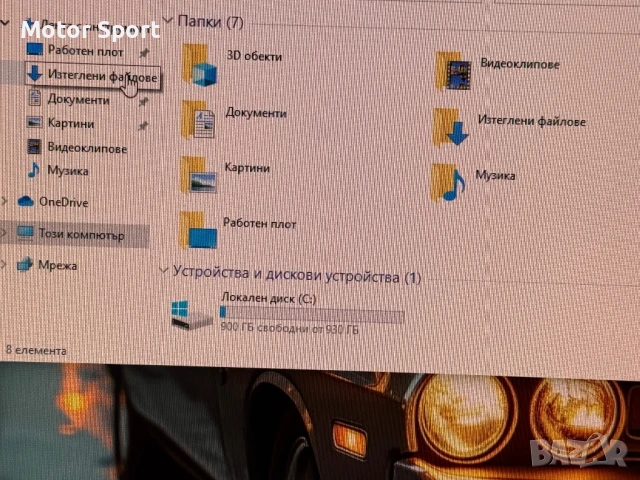Click the sidebar Работен плот desktop icon
Viewport: 640px width, 480px height.
[x=34, y=49]
